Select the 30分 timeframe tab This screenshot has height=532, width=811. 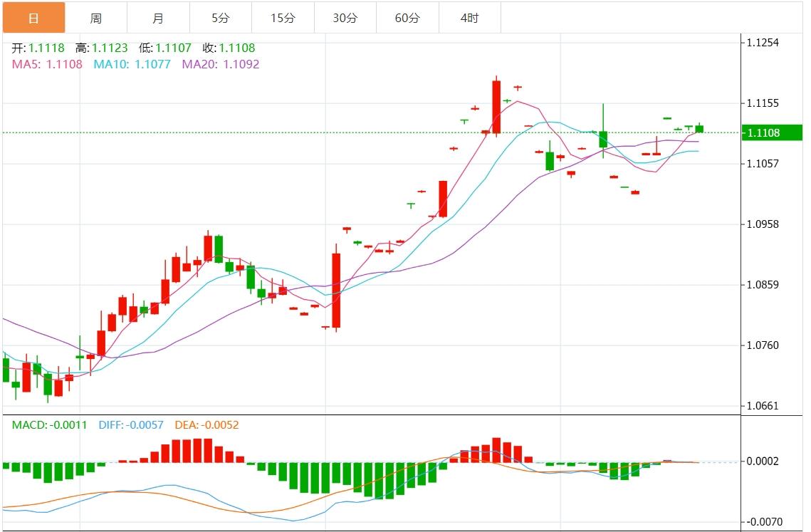point(345,18)
